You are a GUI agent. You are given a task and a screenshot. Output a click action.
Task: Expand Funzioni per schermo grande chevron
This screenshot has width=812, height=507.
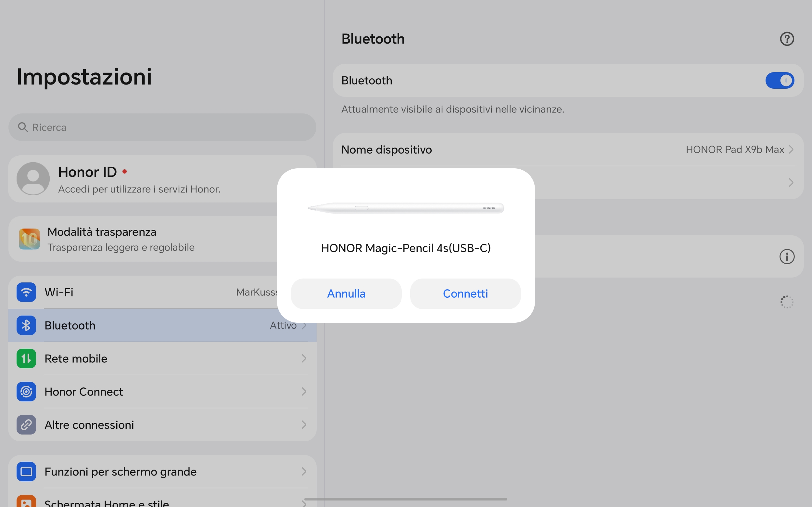point(304,472)
